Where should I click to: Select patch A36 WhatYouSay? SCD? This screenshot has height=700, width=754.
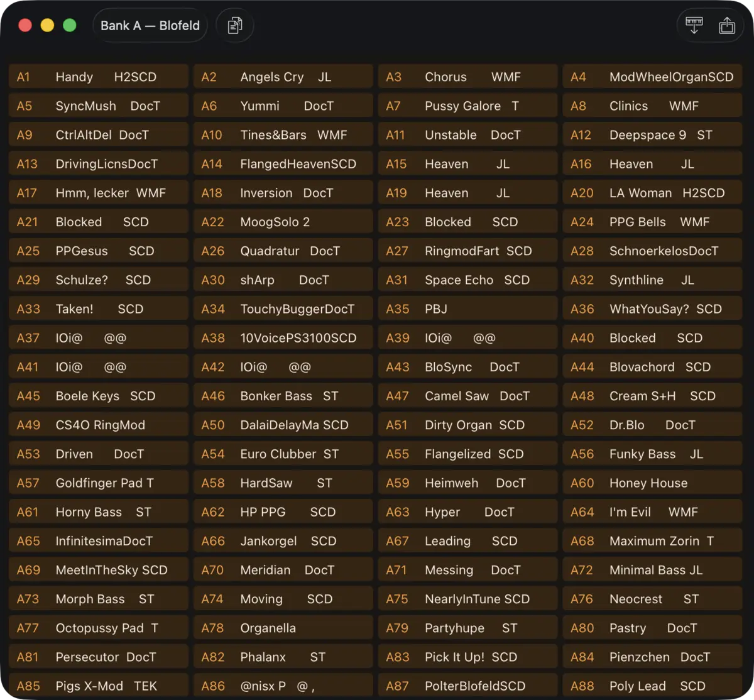(653, 309)
